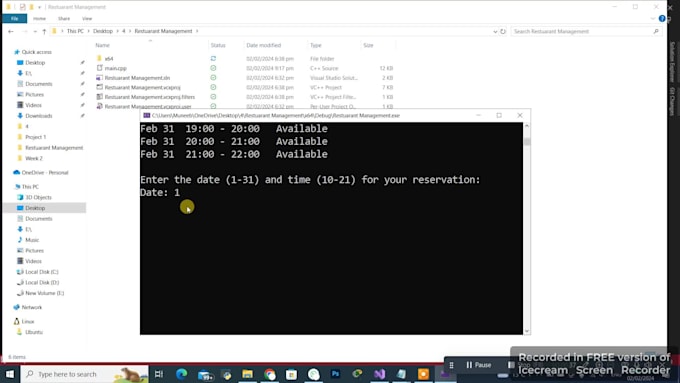Launch Microsoft Edge from taskbar
Image resolution: width=680 pixels, height=383 pixels.
[x=181, y=374]
